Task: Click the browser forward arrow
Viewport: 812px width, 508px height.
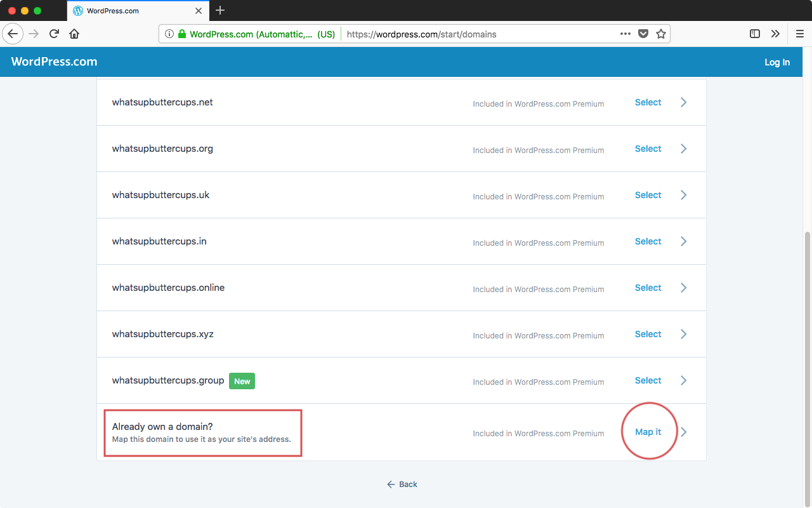Action: coord(34,34)
